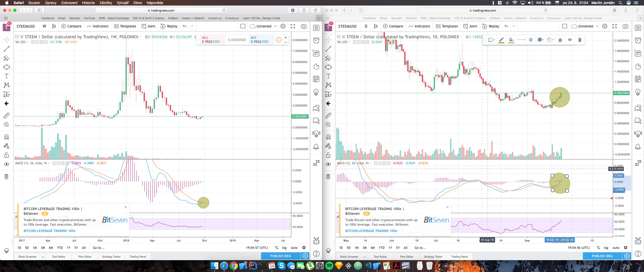
Task: Open the Historie menu in Safari menu bar
Action: coord(88,3)
